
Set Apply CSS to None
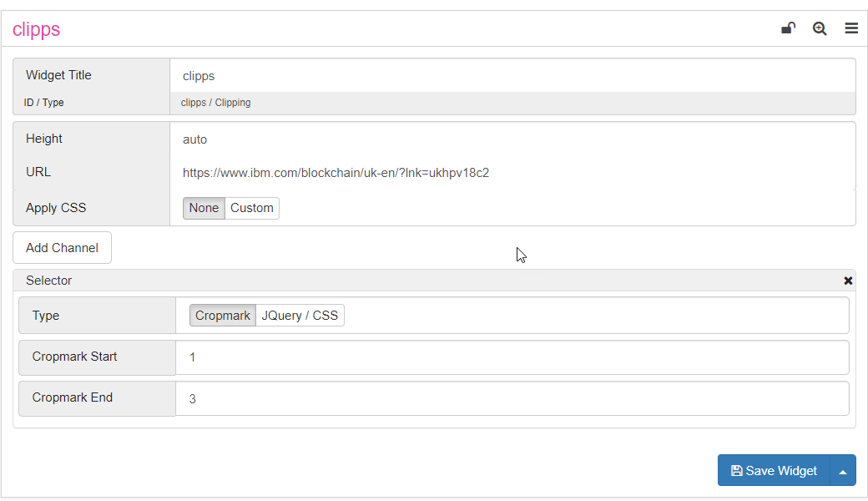click(x=204, y=207)
